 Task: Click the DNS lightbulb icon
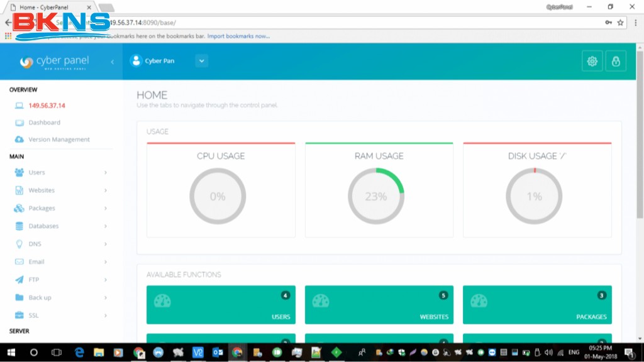tap(19, 244)
